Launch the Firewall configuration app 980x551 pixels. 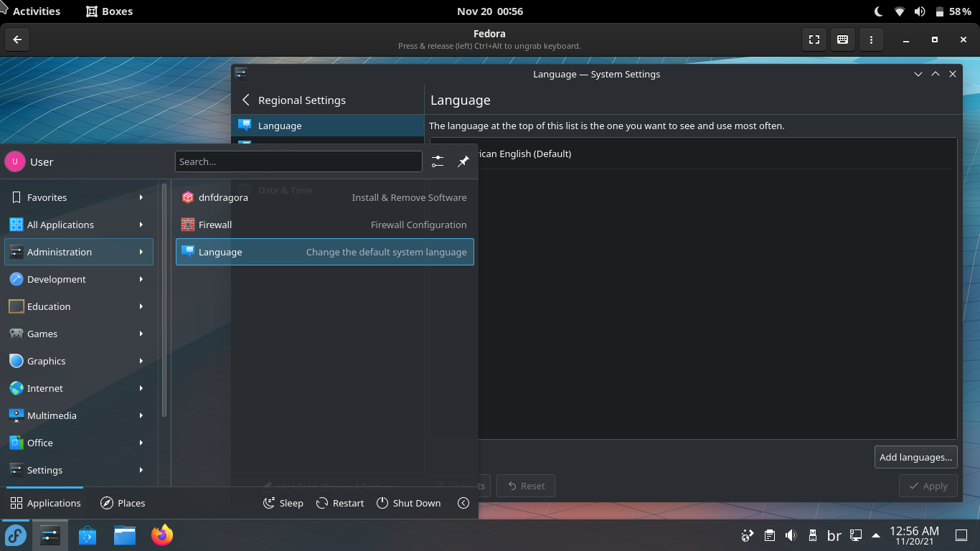tap(325, 225)
